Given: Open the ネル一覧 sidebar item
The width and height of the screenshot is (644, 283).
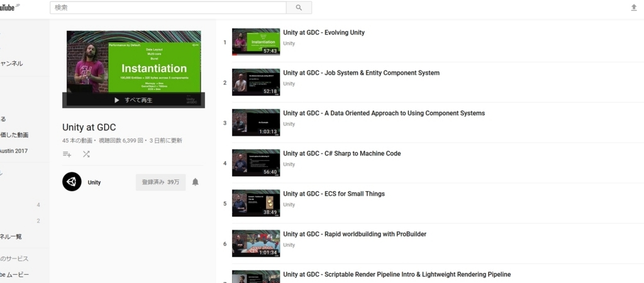Looking at the screenshot, I should click(11, 236).
